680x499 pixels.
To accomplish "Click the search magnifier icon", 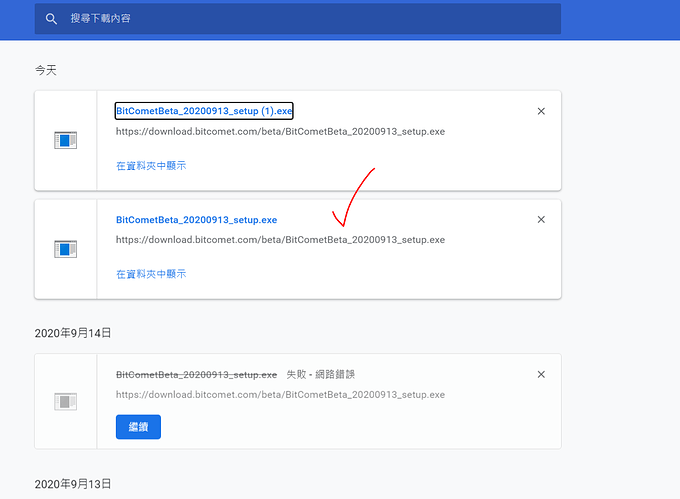I will tap(51, 19).
